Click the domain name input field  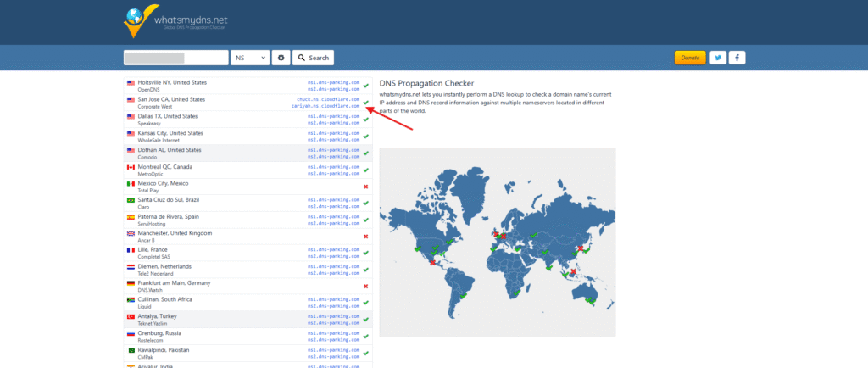[x=176, y=58]
